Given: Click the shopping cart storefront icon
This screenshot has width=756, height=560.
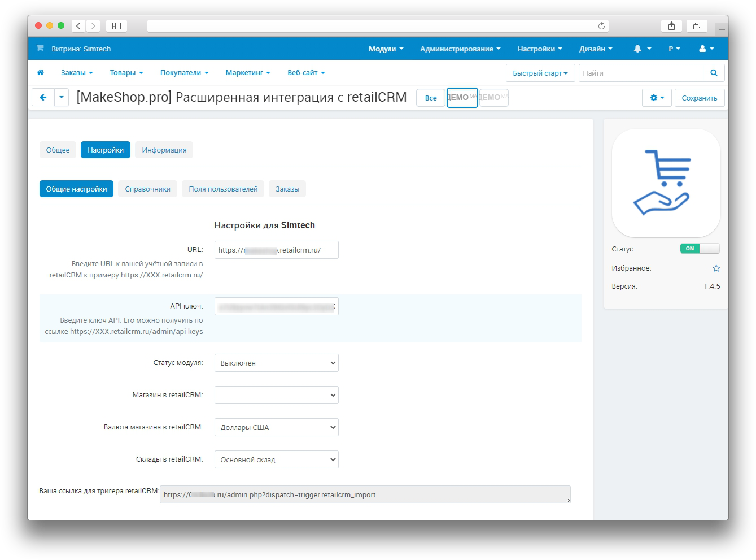Looking at the screenshot, I should pyautogui.click(x=40, y=49).
